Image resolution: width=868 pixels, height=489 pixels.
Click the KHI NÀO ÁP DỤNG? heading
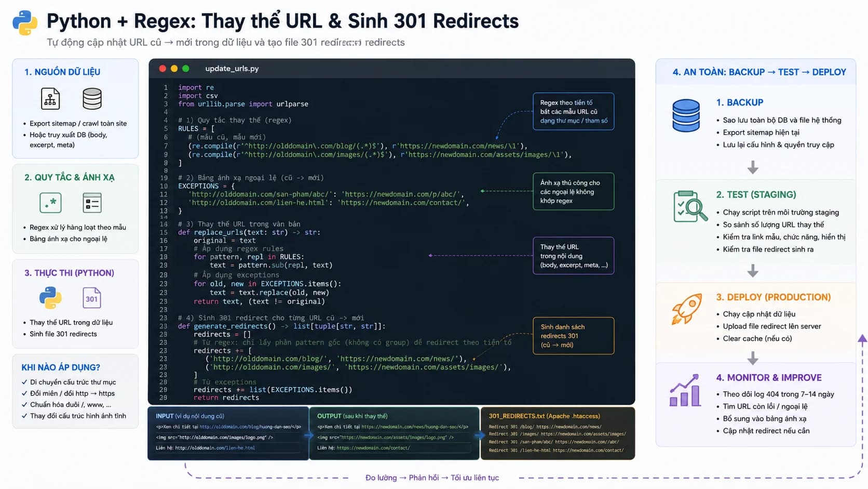point(61,367)
